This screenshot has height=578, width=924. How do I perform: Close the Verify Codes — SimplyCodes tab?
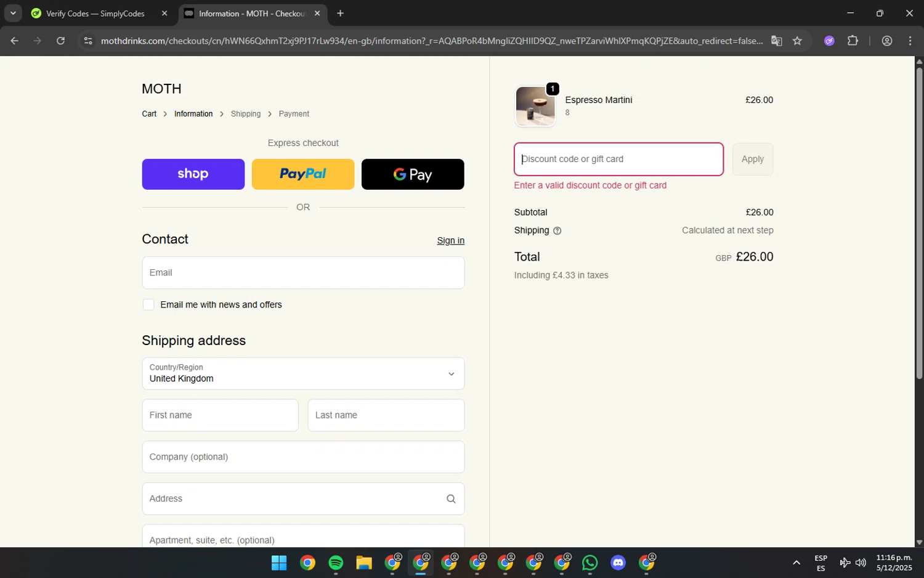point(164,14)
